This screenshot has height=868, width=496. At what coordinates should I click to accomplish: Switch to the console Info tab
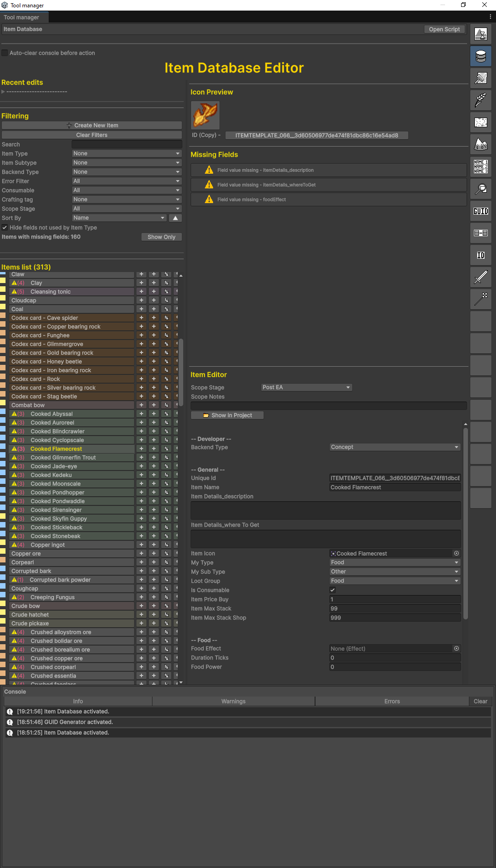(78, 701)
